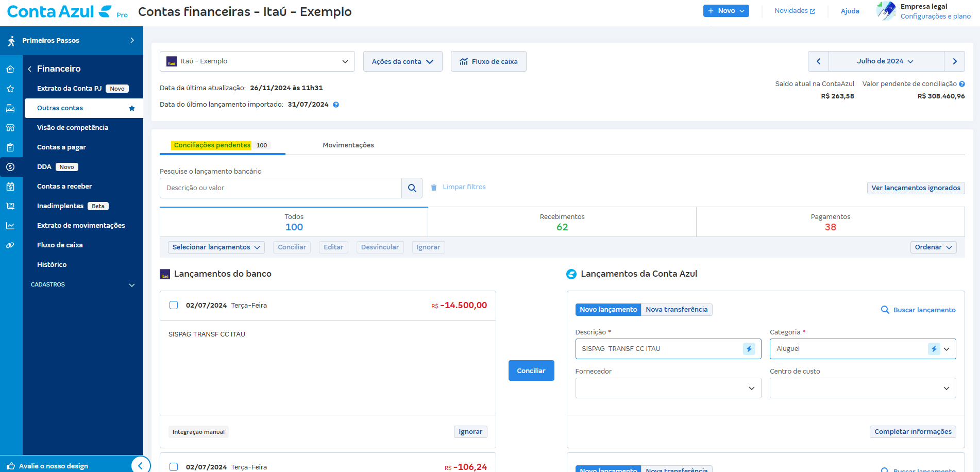Click into the Descrição ou valor search field

[x=280, y=188]
